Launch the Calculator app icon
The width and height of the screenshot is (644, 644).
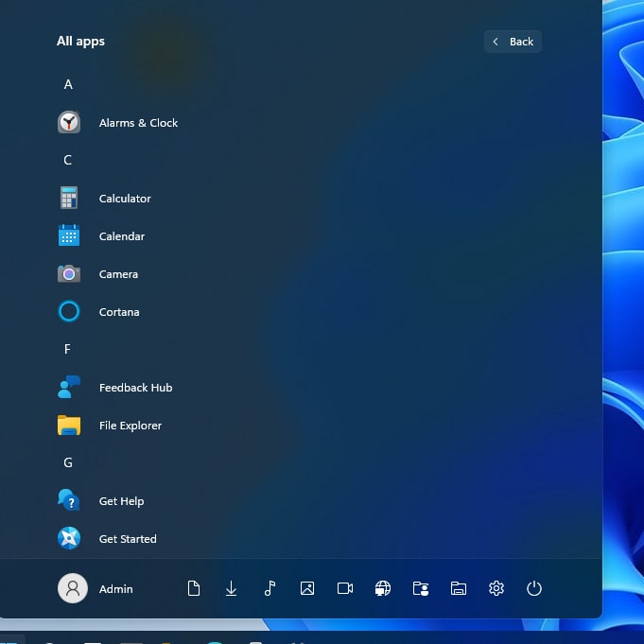point(69,198)
